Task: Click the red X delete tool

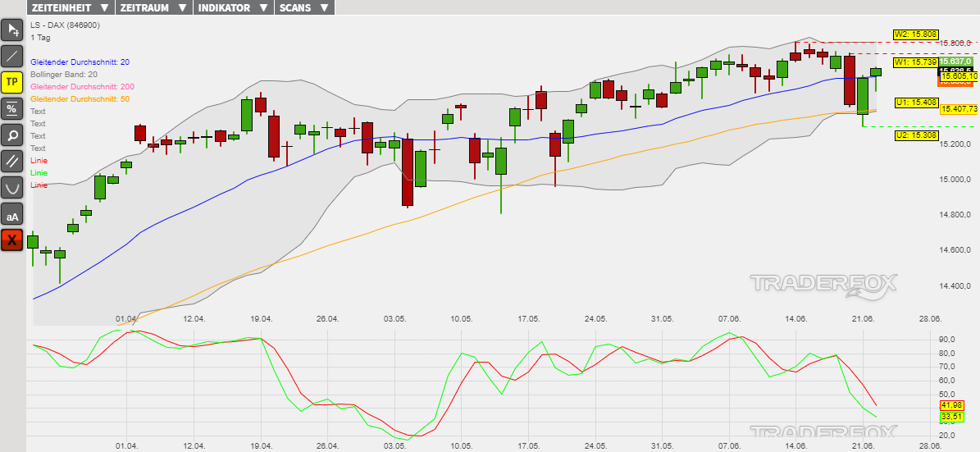Action: pos(12,240)
